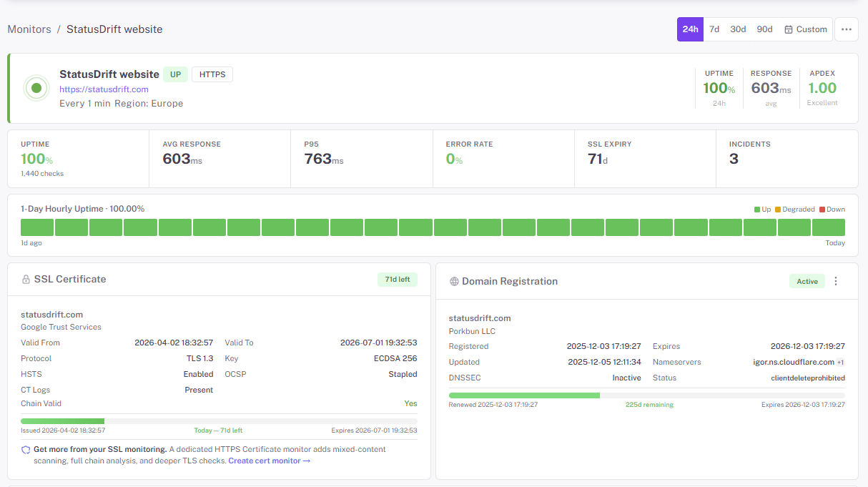Click the last hourly uptime bar near Today

coord(829,227)
